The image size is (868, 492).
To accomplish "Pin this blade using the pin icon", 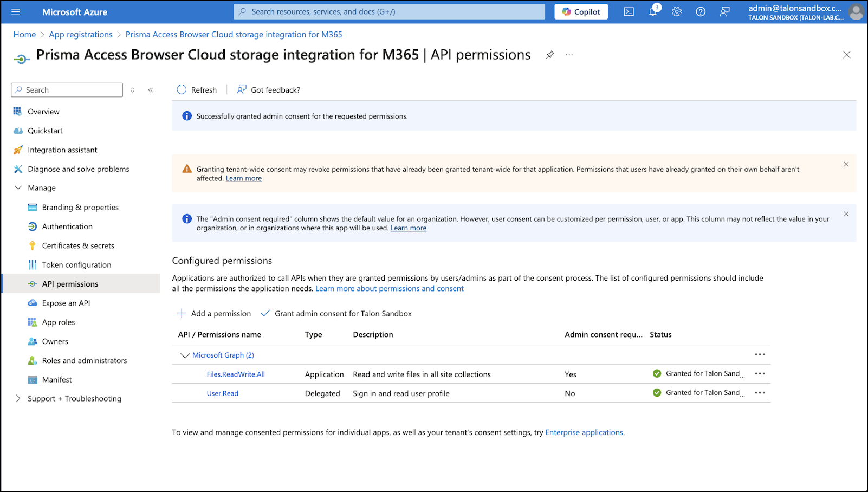I will pyautogui.click(x=550, y=55).
